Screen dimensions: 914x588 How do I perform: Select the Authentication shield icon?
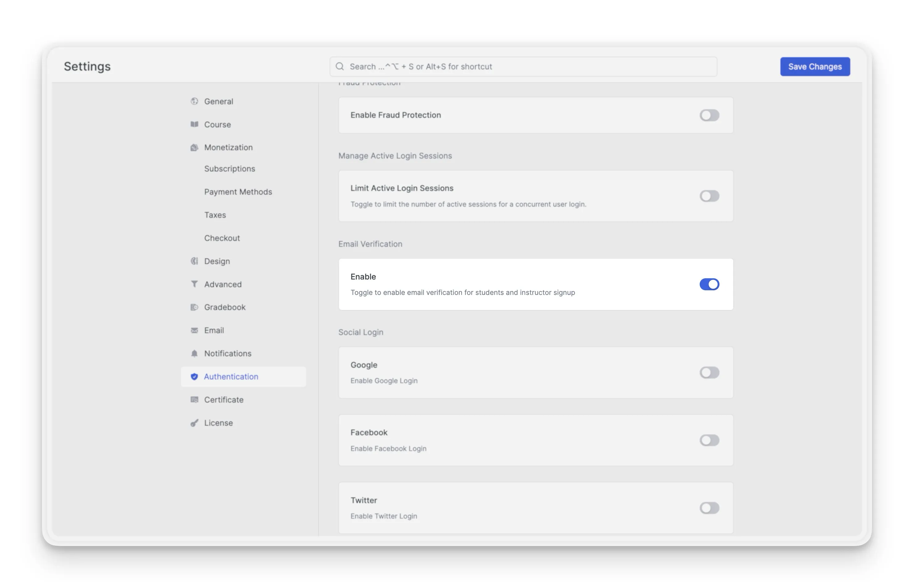click(195, 376)
